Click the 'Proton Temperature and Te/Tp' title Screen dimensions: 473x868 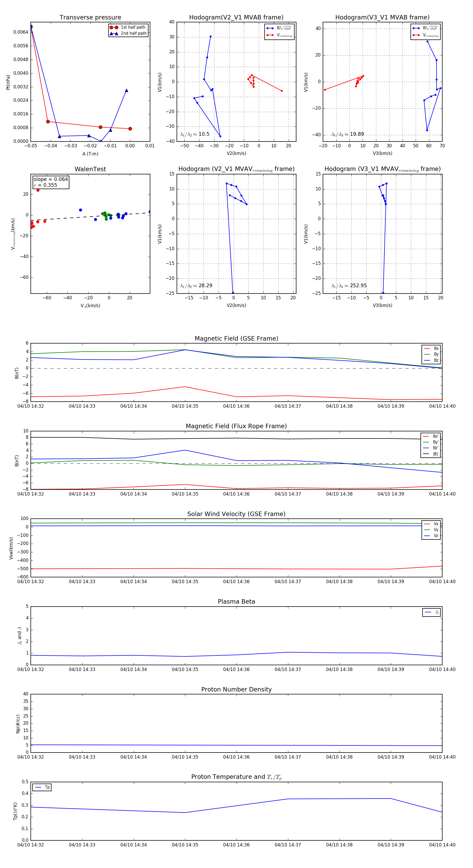pos(236,777)
